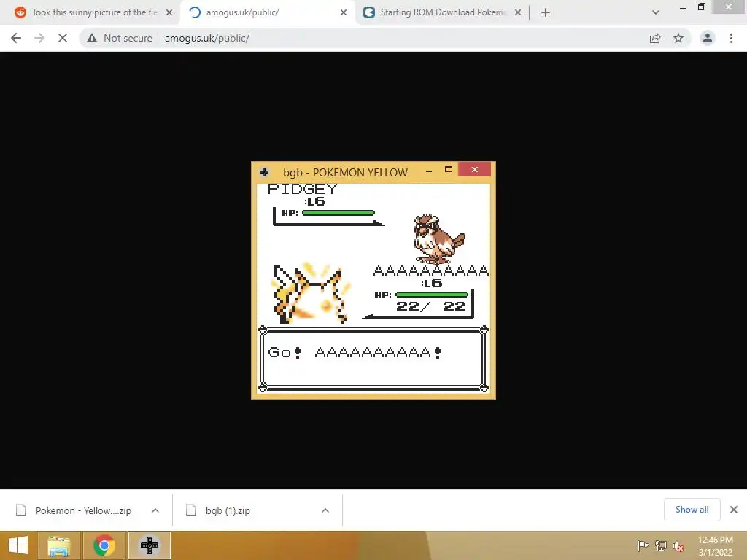Click the enemy PIDGEY HP bar

coord(338,213)
